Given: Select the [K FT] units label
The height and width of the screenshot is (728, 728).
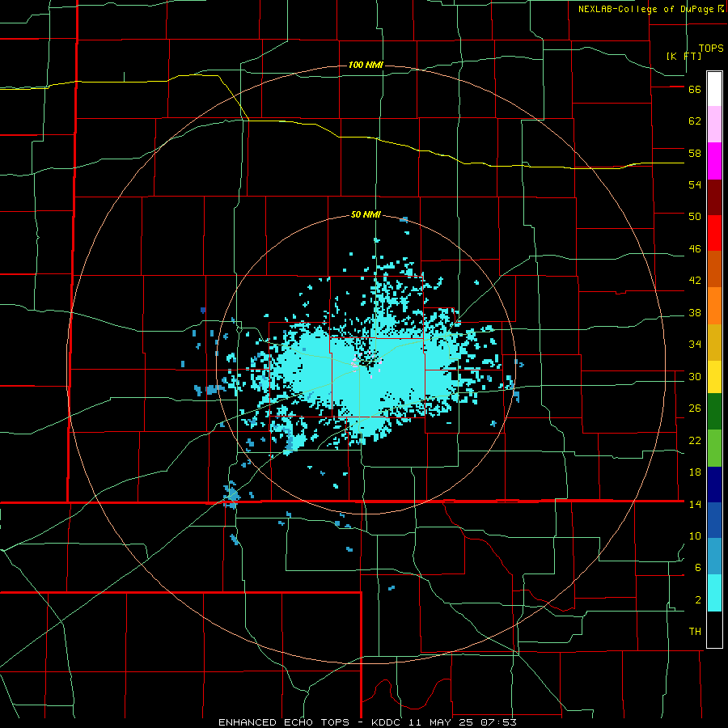Looking at the screenshot, I should tap(684, 56).
